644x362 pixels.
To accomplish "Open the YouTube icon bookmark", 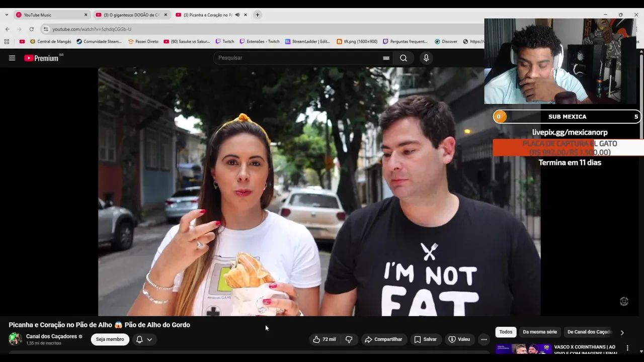I will pos(22,42).
